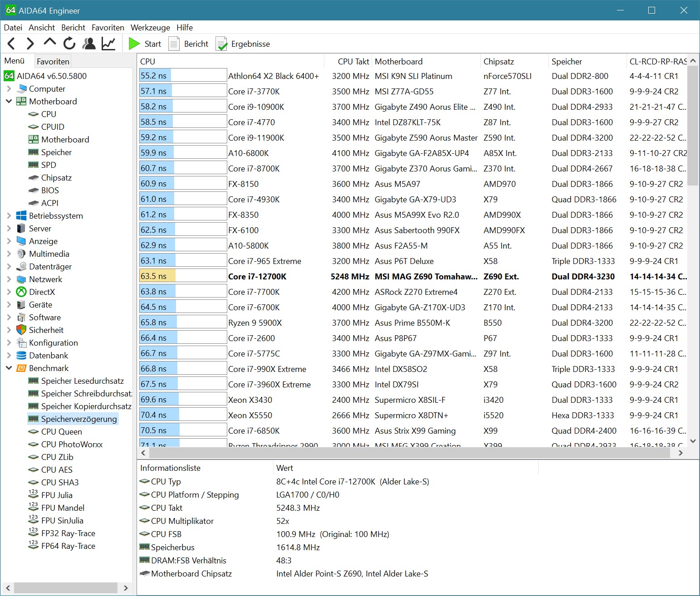
Task: Switch to the Favoriten tab
Action: pyautogui.click(x=53, y=61)
